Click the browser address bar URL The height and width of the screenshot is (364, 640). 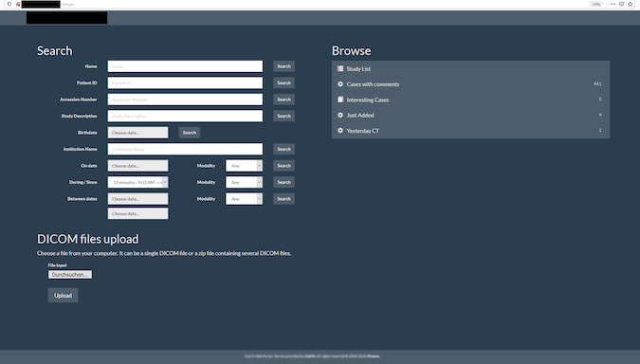[x=48, y=4]
